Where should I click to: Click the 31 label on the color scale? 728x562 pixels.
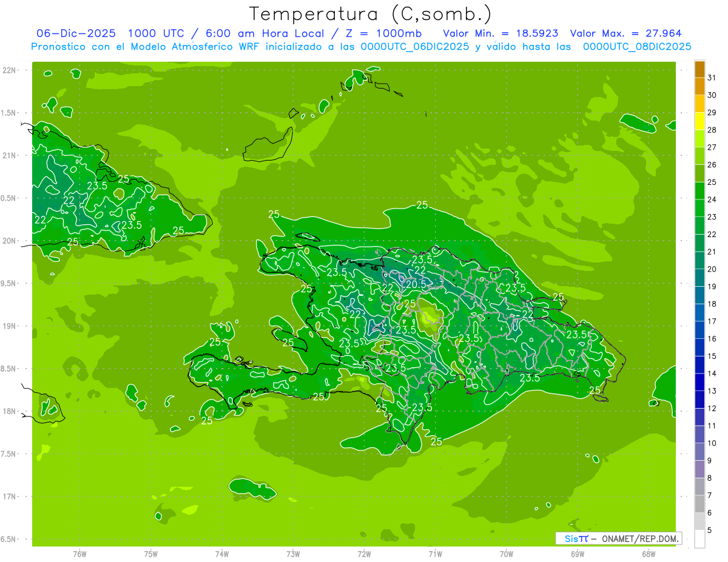coord(712,78)
